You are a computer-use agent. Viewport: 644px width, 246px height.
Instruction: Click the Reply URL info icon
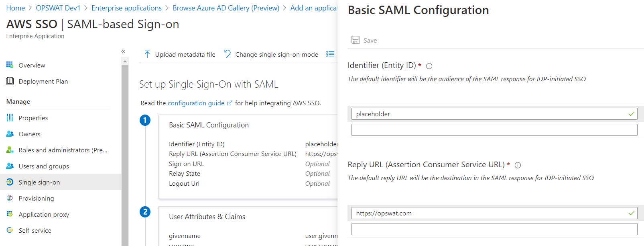(518, 165)
